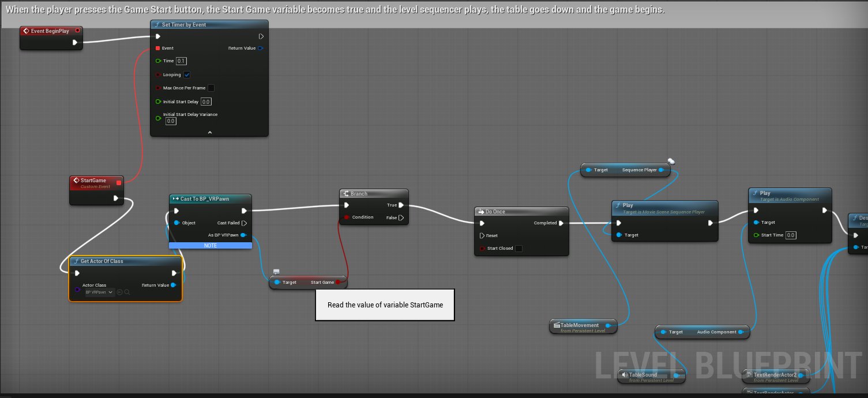The height and width of the screenshot is (398, 868).
Task: Click TableMovement reference output pin
Action: point(608,325)
